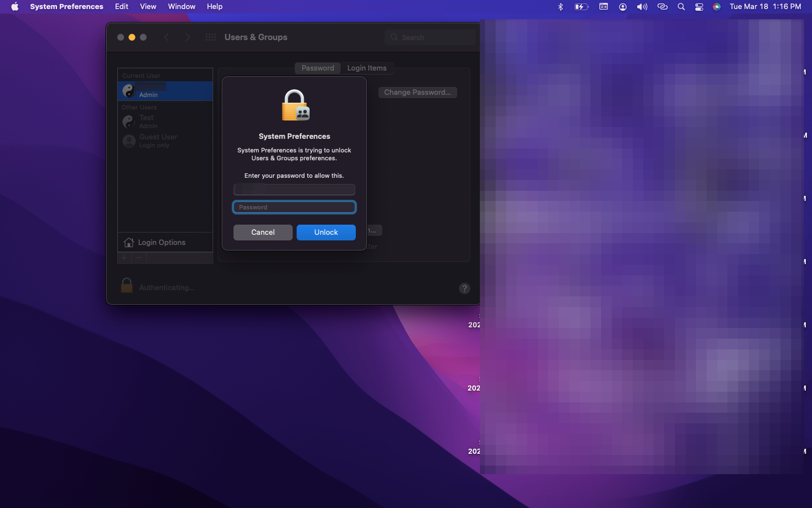The image size is (812, 508).
Task: Open the Window menu
Action: (x=182, y=7)
